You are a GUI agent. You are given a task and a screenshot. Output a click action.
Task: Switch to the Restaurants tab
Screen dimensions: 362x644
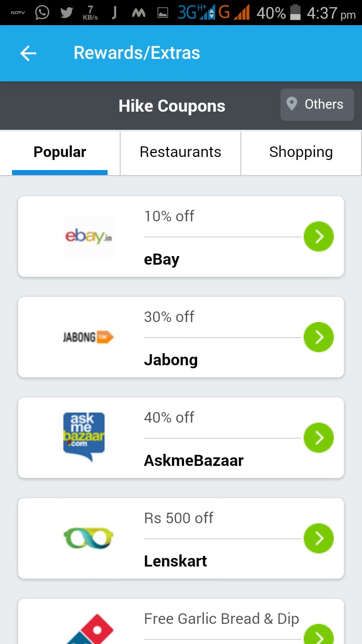pos(180,152)
